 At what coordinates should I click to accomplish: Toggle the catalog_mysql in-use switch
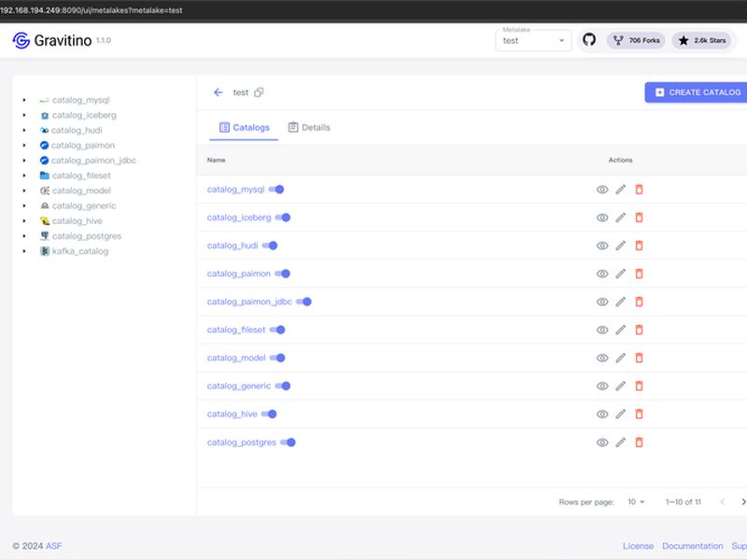click(x=276, y=189)
